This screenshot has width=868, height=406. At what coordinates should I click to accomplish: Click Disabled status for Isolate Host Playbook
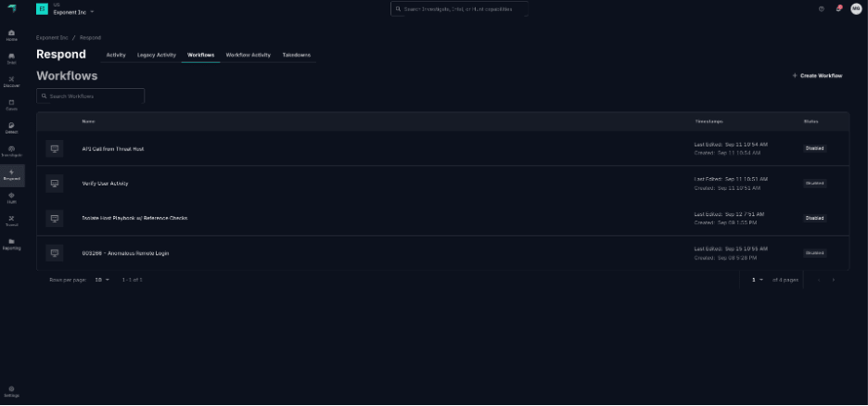coord(814,218)
